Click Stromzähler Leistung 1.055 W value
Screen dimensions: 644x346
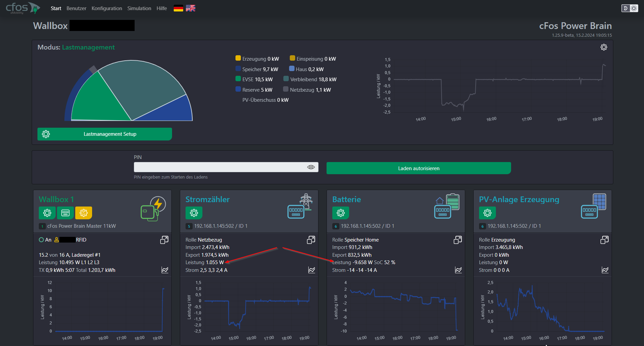[215, 262]
